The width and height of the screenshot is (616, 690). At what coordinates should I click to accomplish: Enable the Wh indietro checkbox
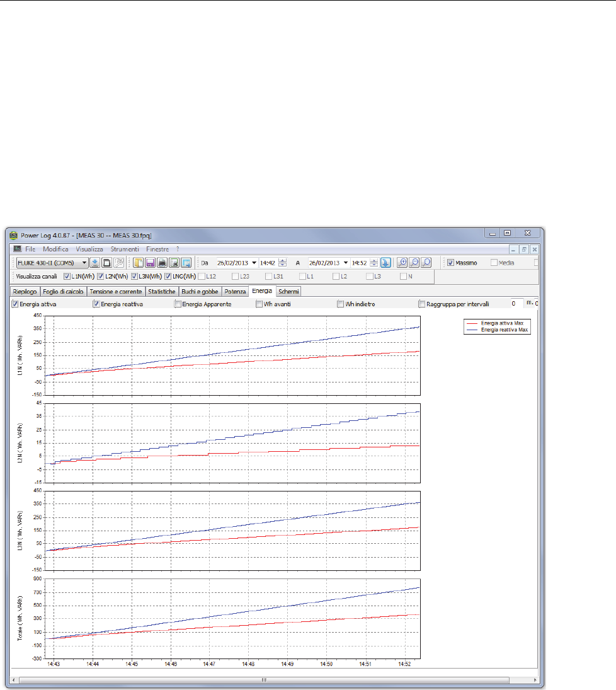coord(341,304)
